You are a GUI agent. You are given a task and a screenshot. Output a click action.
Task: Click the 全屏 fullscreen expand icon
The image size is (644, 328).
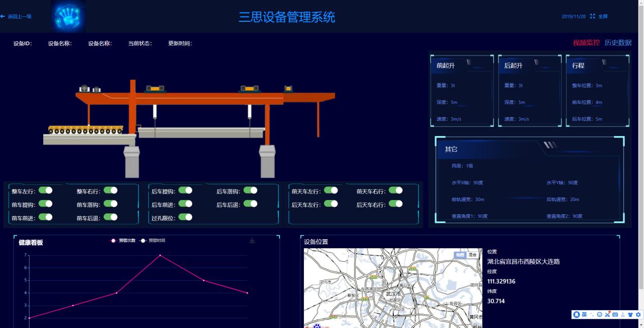[x=592, y=16]
